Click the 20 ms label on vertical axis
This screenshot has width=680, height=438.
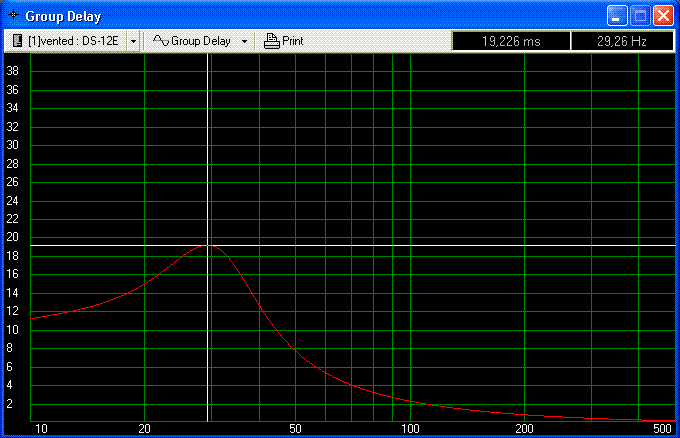click(x=13, y=237)
